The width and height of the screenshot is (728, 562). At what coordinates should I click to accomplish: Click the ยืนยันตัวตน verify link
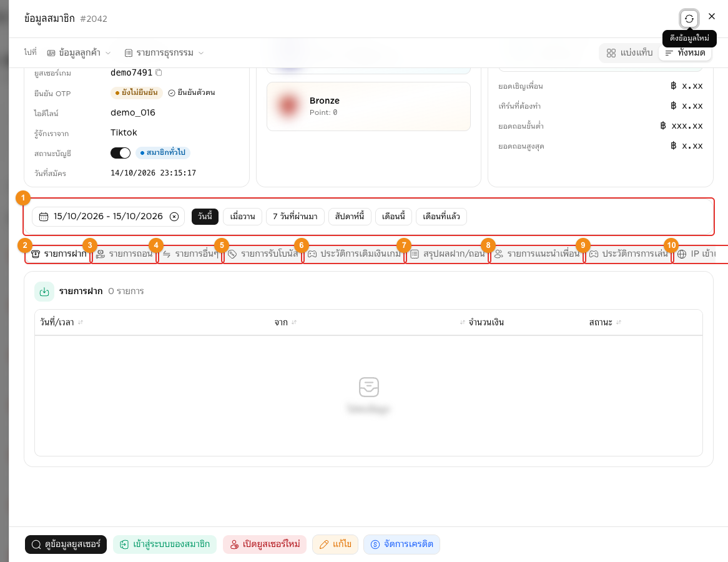click(191, 93)
